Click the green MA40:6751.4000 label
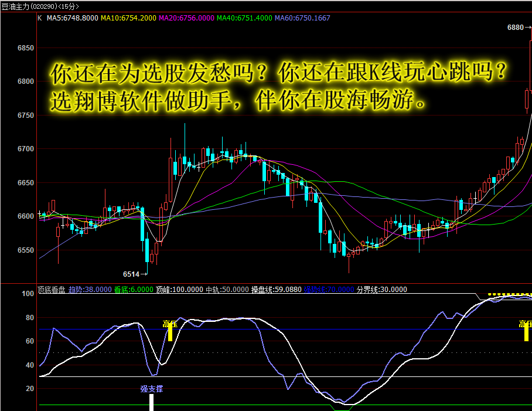The image size is (532, 411). [x=244, y=18]
